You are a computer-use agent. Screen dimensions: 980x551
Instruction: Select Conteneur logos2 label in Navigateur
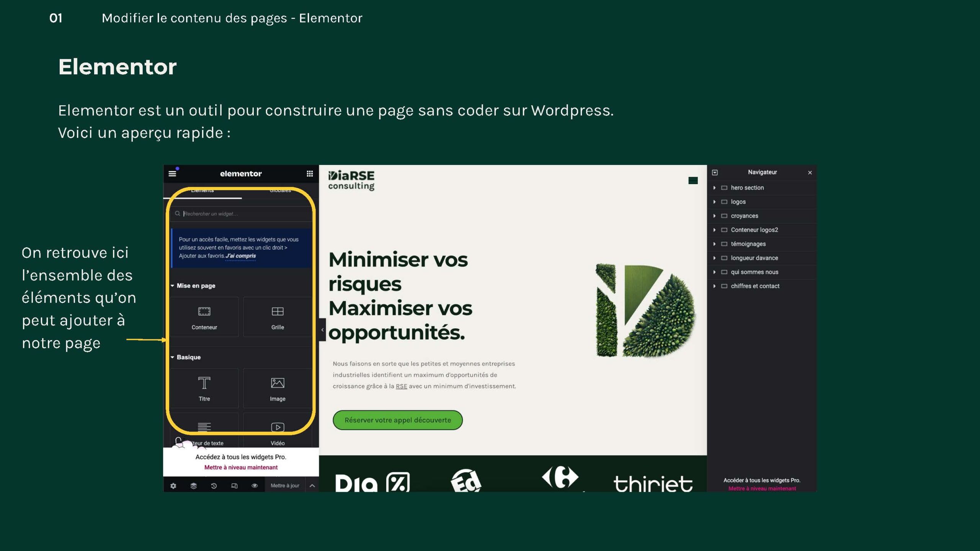pyautogui.click(x=754, y=230)
